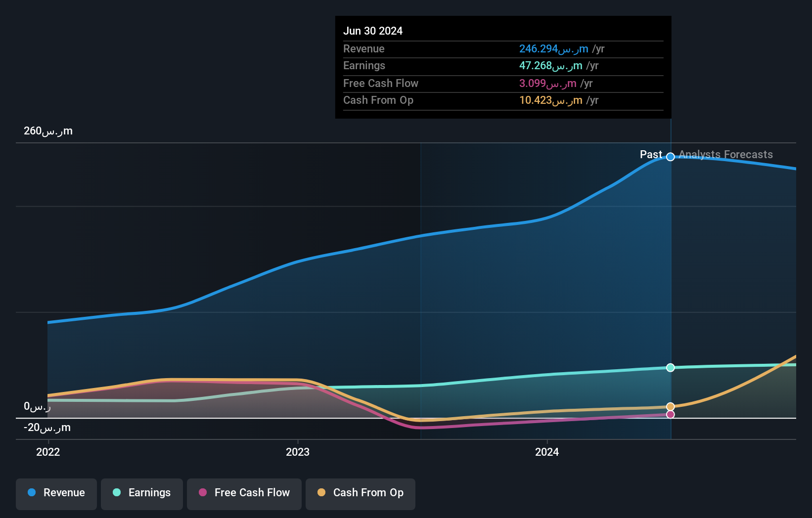This screenshot has height=518, width=812.
Task: Collapse the data summary panel
Action: click(502, 67)
